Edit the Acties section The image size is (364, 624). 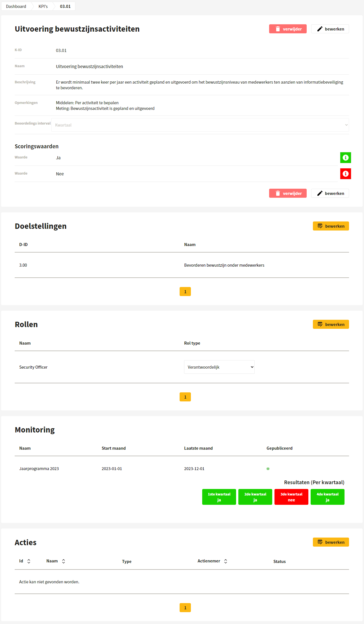tap(331, 542)
